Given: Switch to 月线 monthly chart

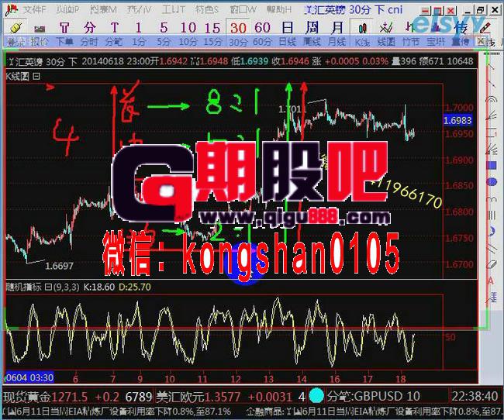Looking at the screenshot, I should pyautogui.click(x=337, y=34).
